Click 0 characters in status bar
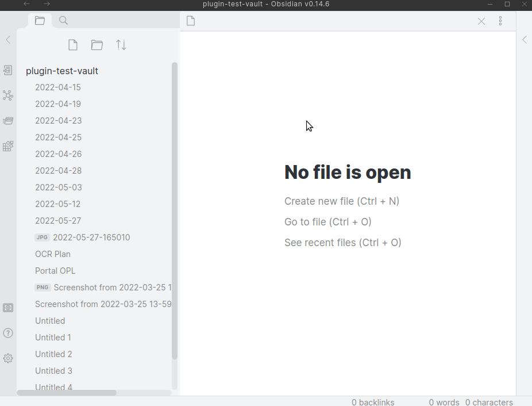 click(x=489, y=403)
